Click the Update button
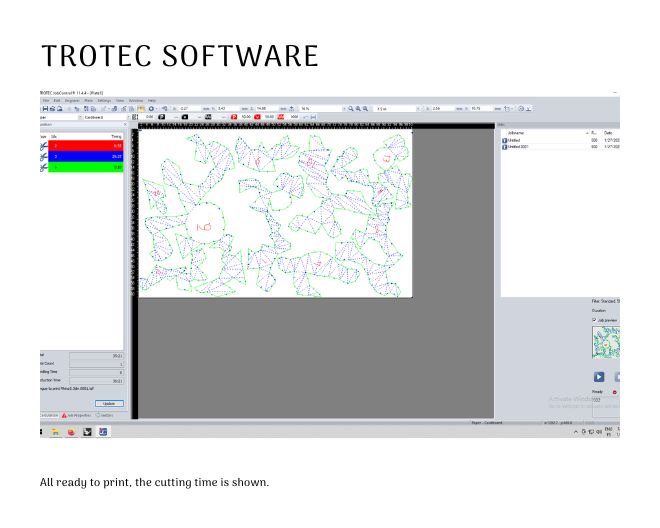660x528 pixels. click(x=109, y=403)
